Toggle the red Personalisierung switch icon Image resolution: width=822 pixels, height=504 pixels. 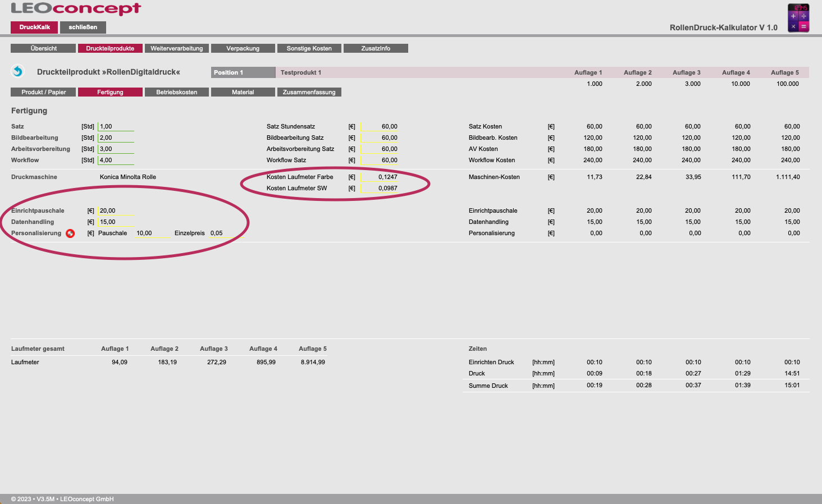(x=70, y=233)
